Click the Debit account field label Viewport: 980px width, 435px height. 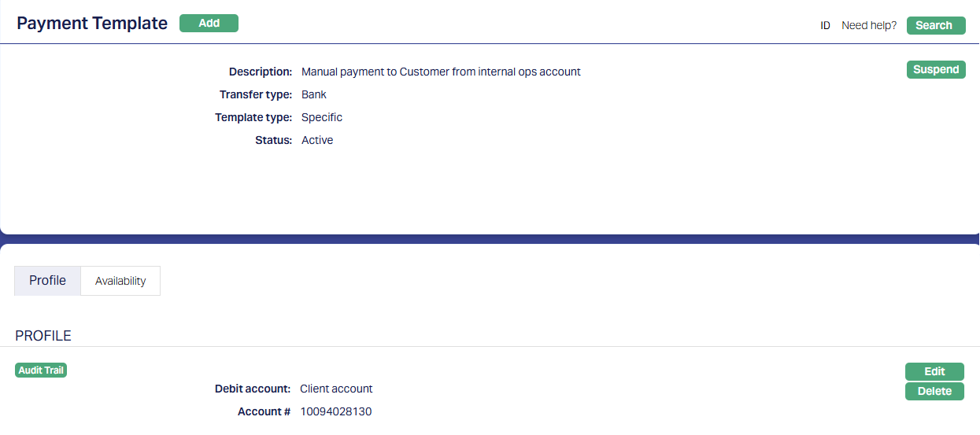click(253, 389)
